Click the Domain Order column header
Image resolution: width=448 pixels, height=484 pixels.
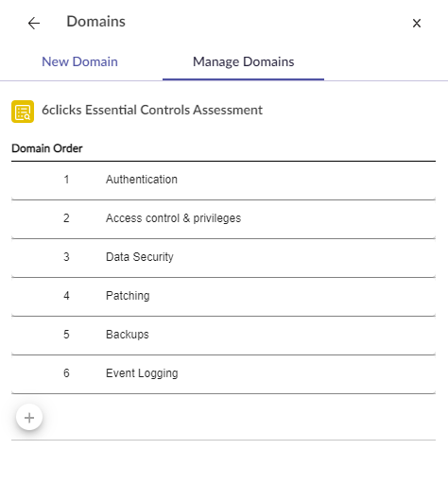pos(47,148)
